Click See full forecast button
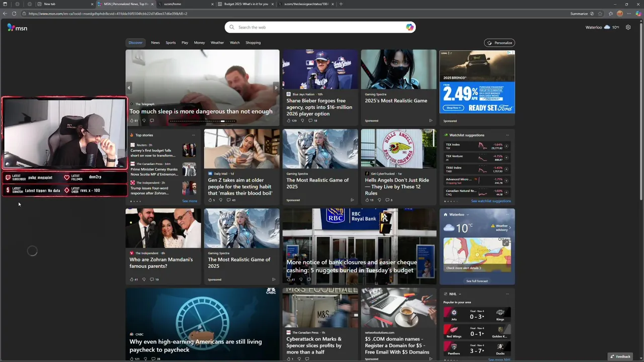 click(x=477, y=281)
